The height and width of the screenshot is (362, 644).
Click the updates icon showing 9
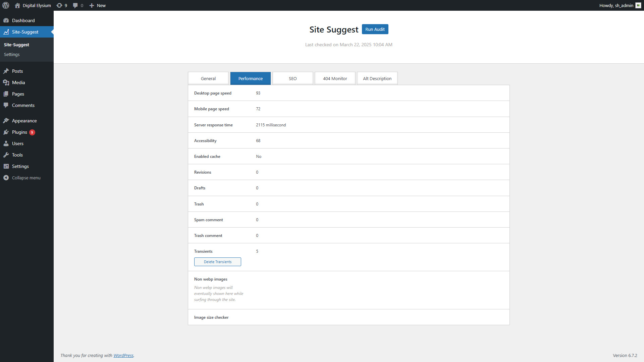[x=59, y=5]
